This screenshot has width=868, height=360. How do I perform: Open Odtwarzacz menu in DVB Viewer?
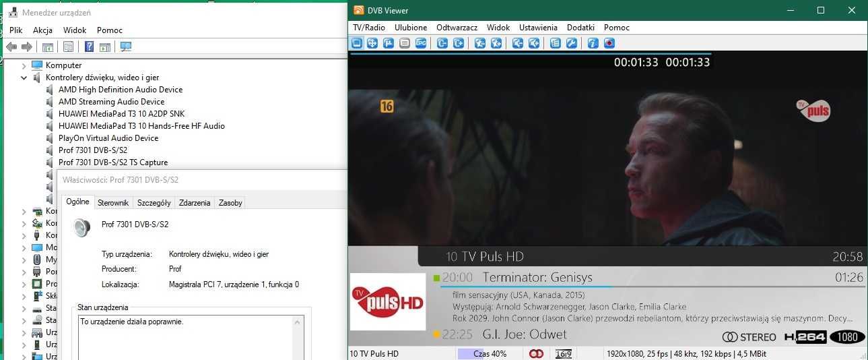pyautogui.click(x=457, y=28)
